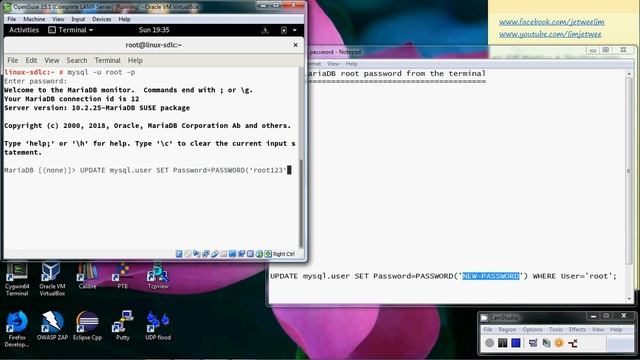Click 'Server version: 10.2.25-MariaDB SUSE package' line

tap(97, 108)
